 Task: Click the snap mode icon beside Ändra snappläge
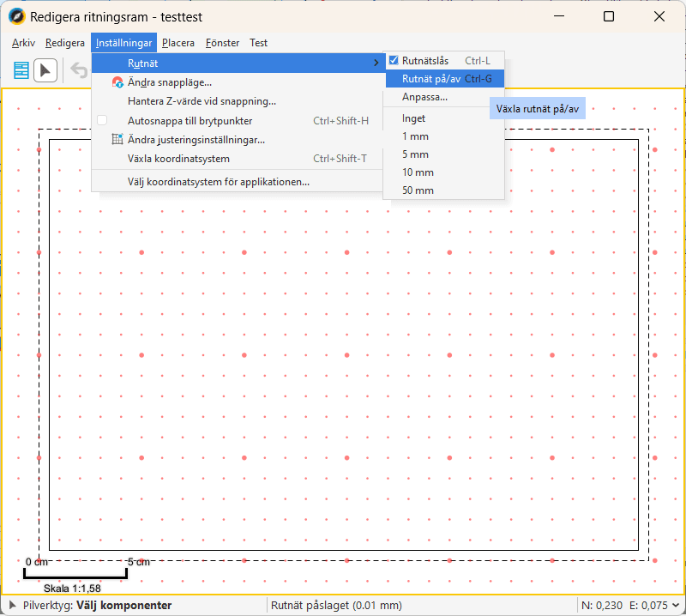tap(118, 82)
